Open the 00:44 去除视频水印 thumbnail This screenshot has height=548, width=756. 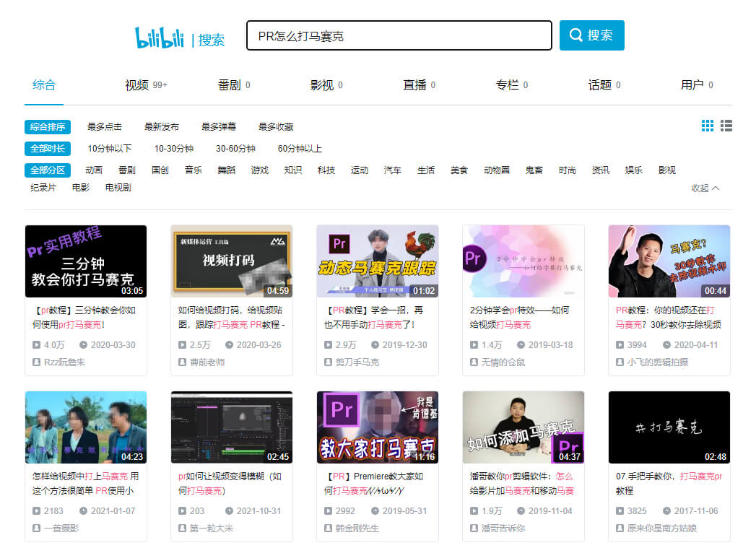(x=669, y=261)
